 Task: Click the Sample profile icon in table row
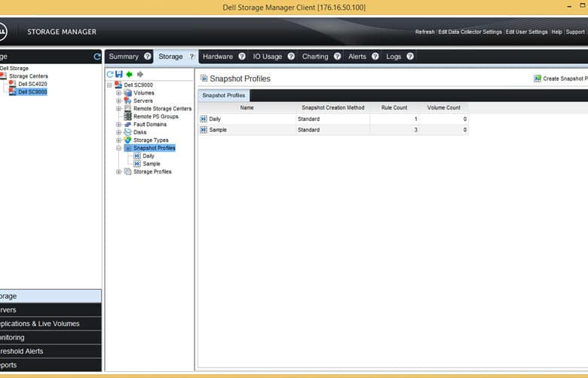(x=204, y=130)
